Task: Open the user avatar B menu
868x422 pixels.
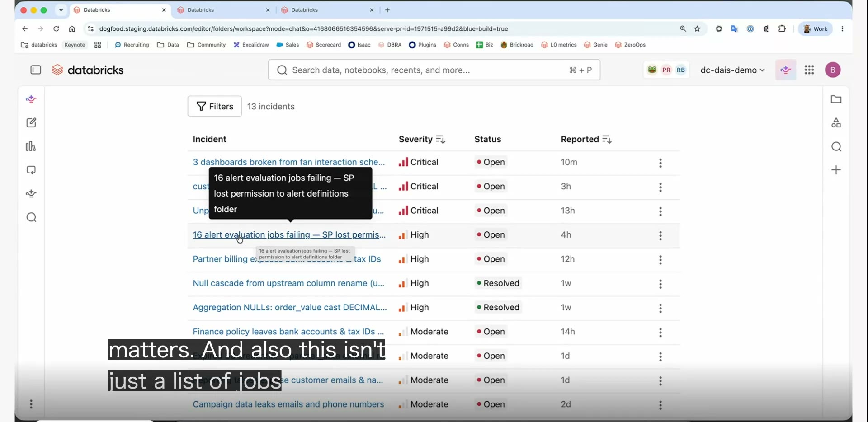Action: point(833,70)
